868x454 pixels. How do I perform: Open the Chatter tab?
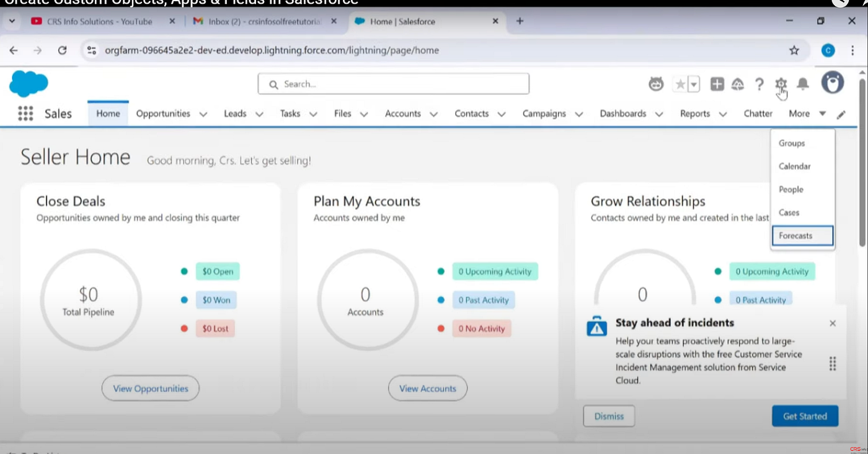[758, 113]
